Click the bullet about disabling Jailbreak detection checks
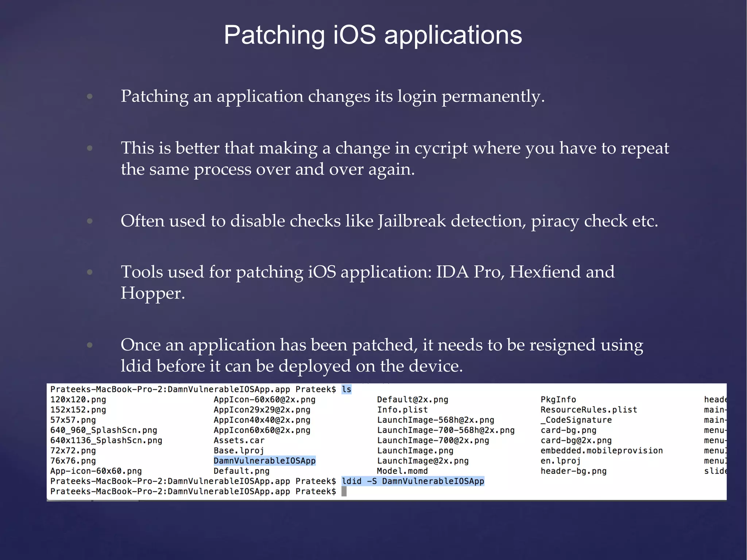Image resolution: width=747 pixels, height=560 pixels. point(389,221)
